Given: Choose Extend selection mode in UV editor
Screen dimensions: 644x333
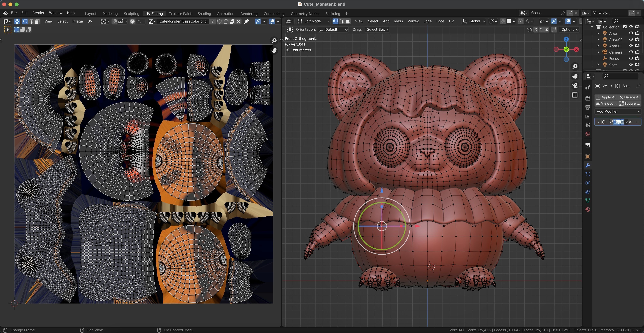Looking at the screenshot, I should (23, 30).
